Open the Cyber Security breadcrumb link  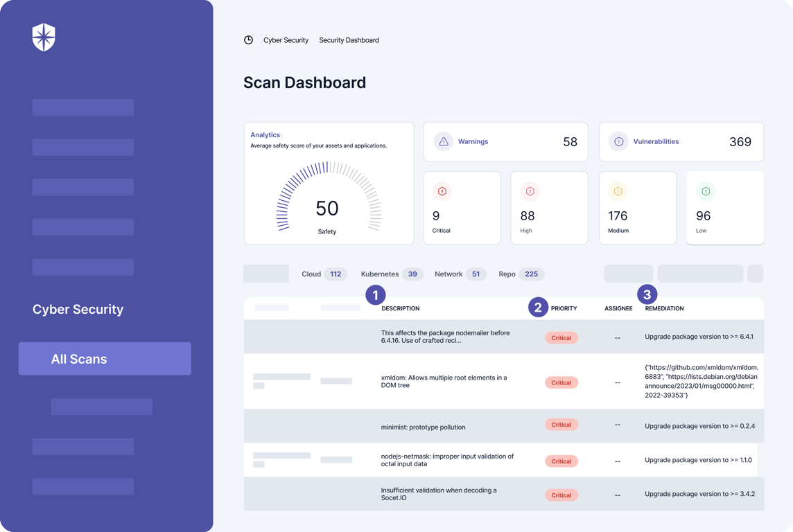[x=286, y=40]
